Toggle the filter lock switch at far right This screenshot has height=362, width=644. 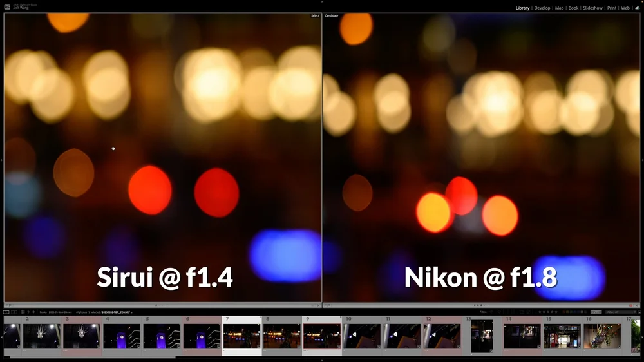pyautogui.click(x=639, y=312)
